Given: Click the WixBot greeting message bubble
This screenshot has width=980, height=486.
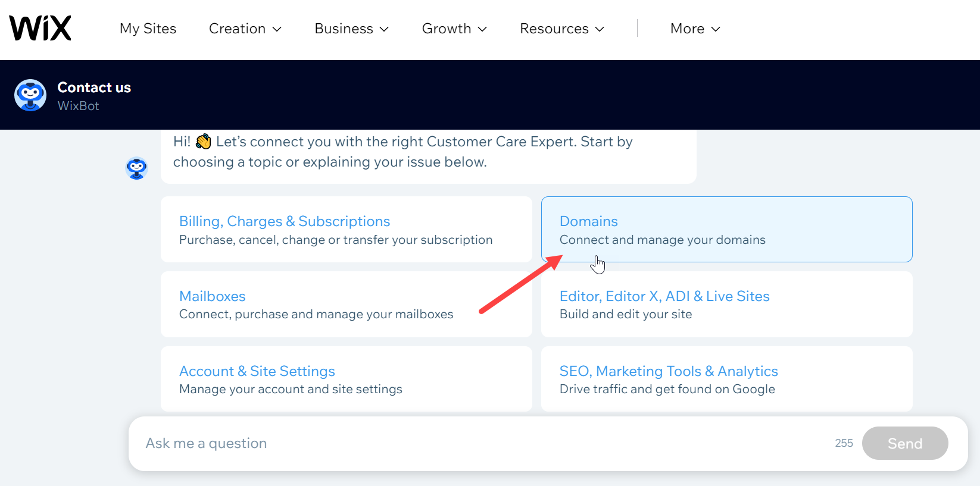Looking at the screenshot, I should [x=429, y=156].
